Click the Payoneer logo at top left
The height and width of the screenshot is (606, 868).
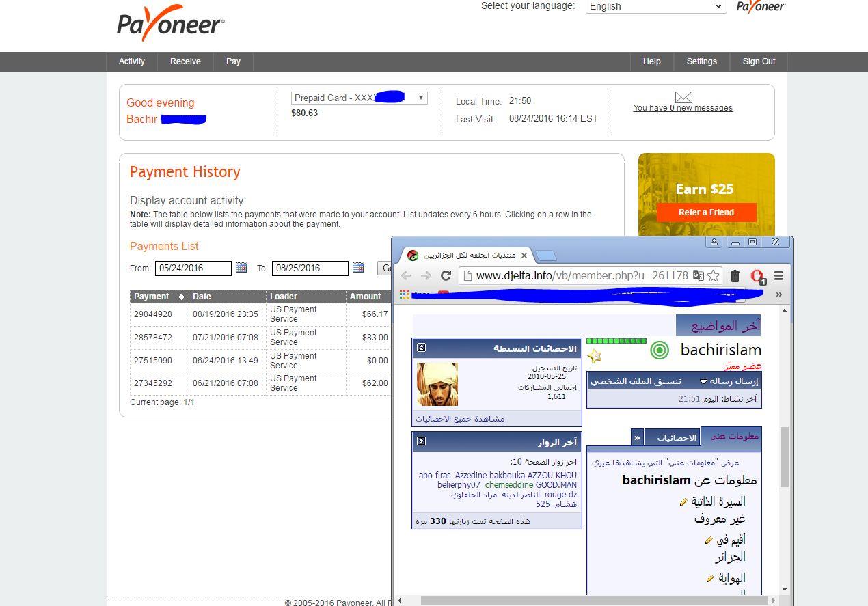point(171,23)
